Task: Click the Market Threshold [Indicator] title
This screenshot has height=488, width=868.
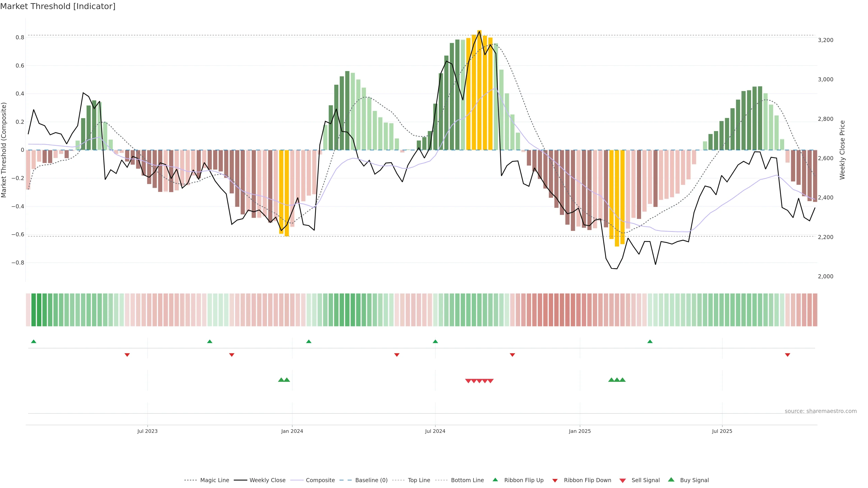Action: click(58, 6)
